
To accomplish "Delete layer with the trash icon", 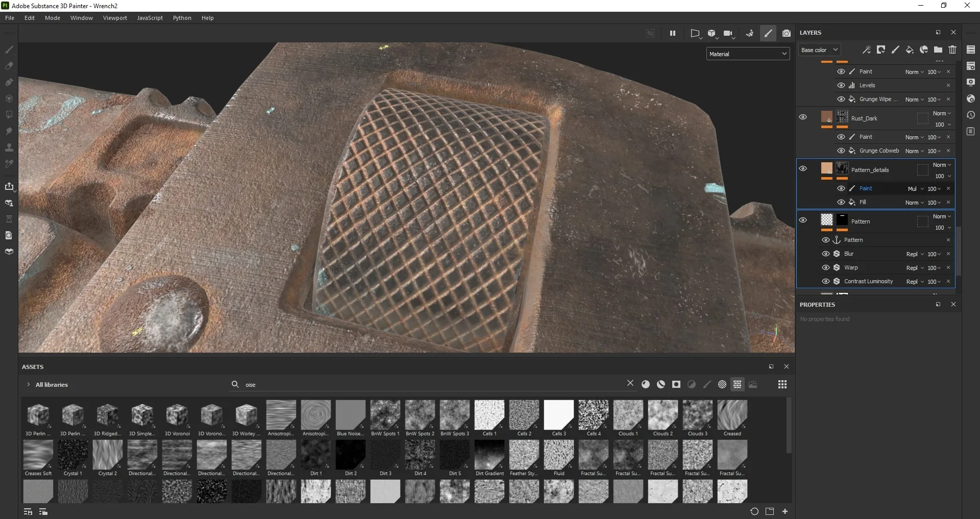I will coord(952,50).
